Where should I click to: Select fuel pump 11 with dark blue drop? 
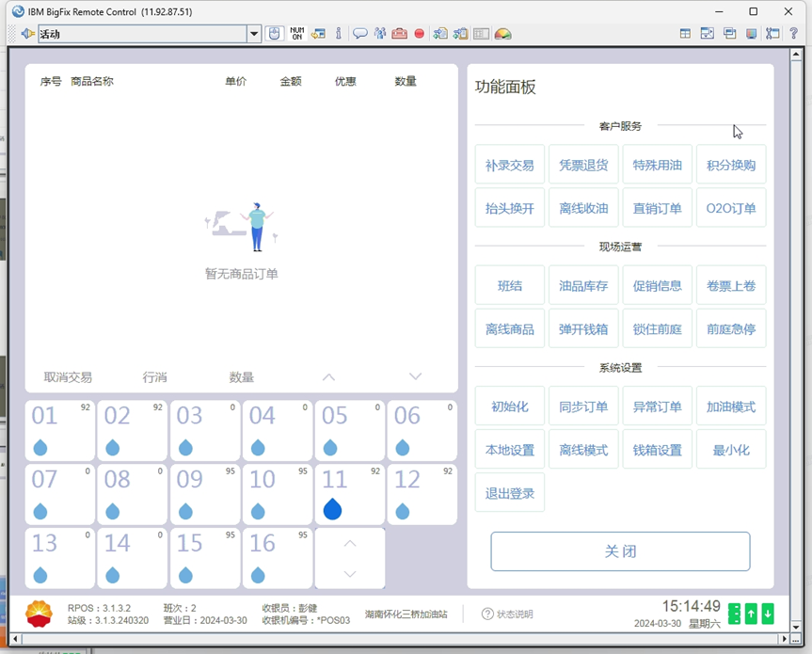349,494
